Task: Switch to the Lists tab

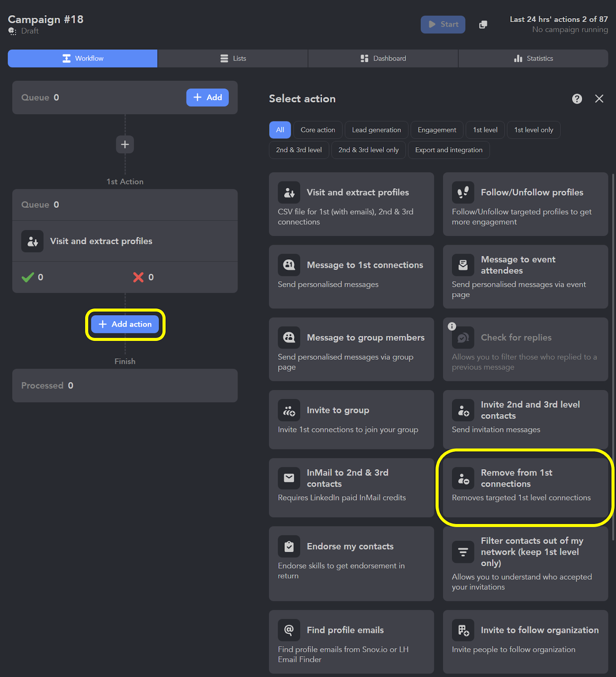Action: point(233,58)
